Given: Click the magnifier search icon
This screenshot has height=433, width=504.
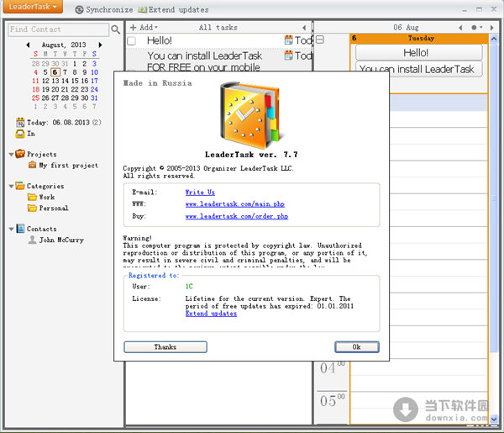Looking at the screenshot, I should [115, 29].
